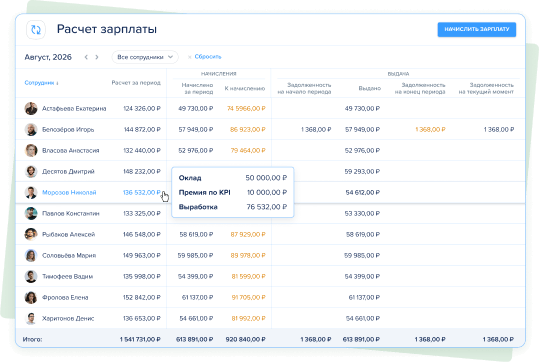Click Десятов Дмитрий avatar

(x=31, y=172)
